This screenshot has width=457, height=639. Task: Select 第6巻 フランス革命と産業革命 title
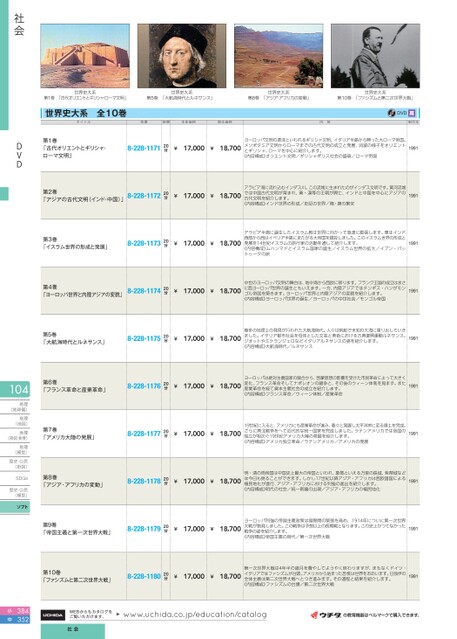(75, 386)
